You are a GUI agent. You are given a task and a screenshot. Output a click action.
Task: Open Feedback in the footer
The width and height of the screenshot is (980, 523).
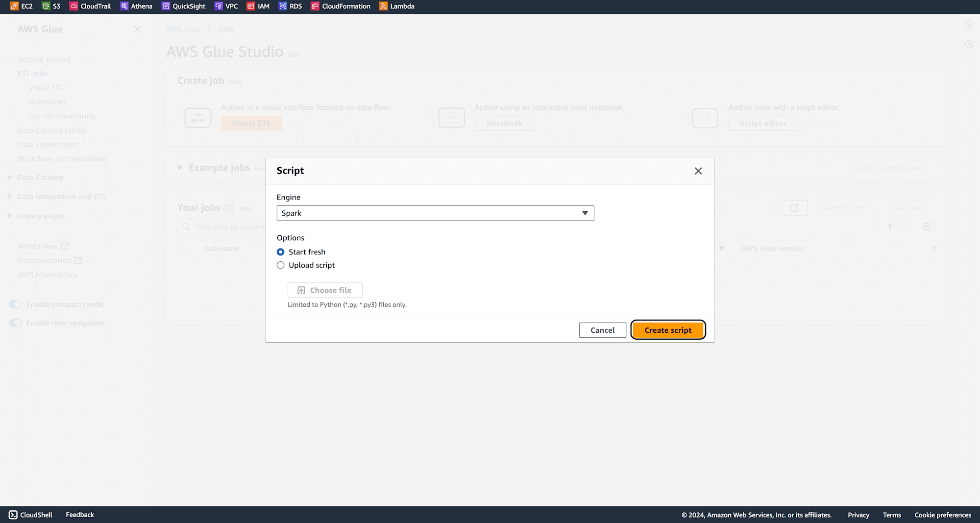(80, 515)
